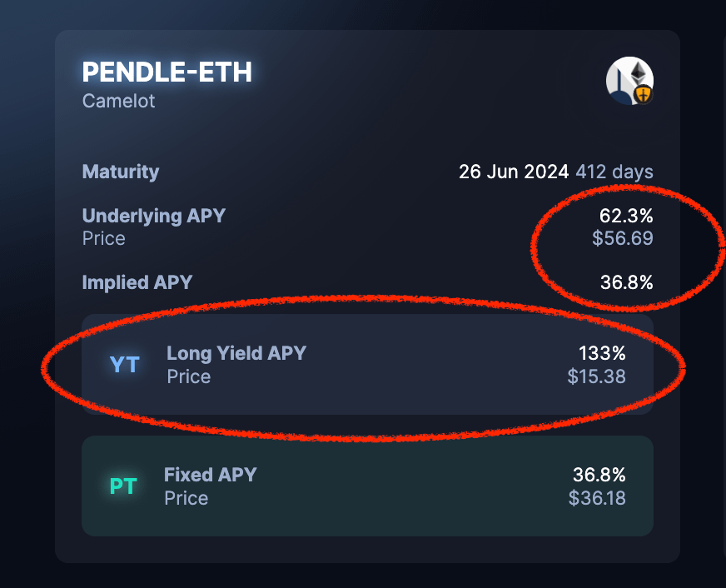
Task: Click the Camelot protocol subtitle
Action: 119,102
